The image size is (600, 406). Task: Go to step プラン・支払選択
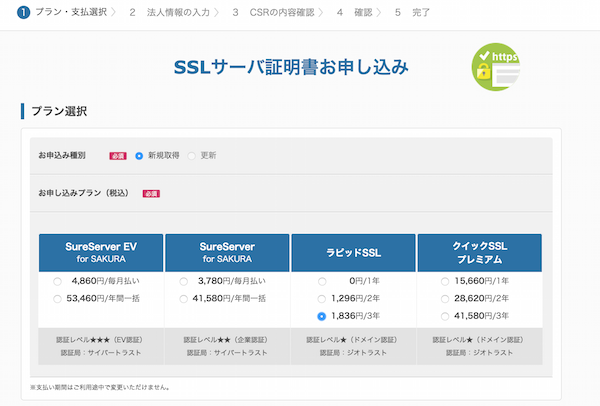pyautogui.click(x=71, y=12)
